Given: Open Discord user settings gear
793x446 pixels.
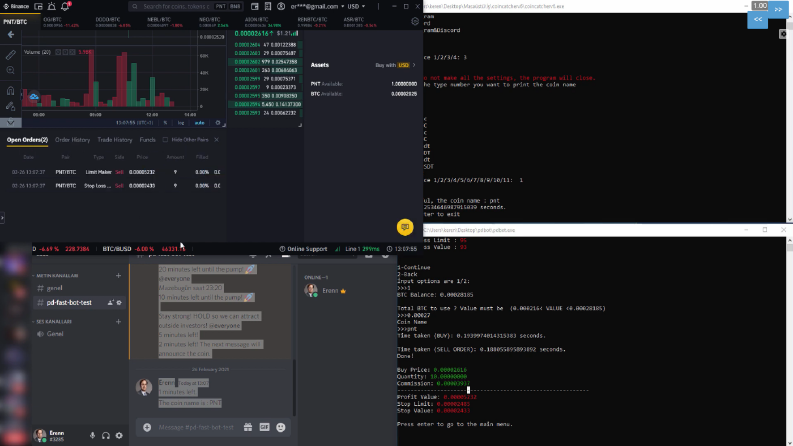Looking at the screenshot, I should coord(119,435).
